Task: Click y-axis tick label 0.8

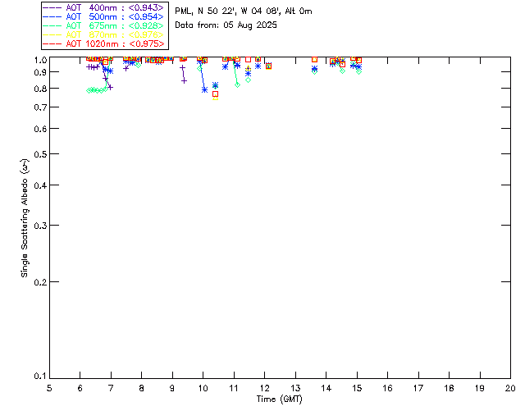Action: click(x=40, y=89)
